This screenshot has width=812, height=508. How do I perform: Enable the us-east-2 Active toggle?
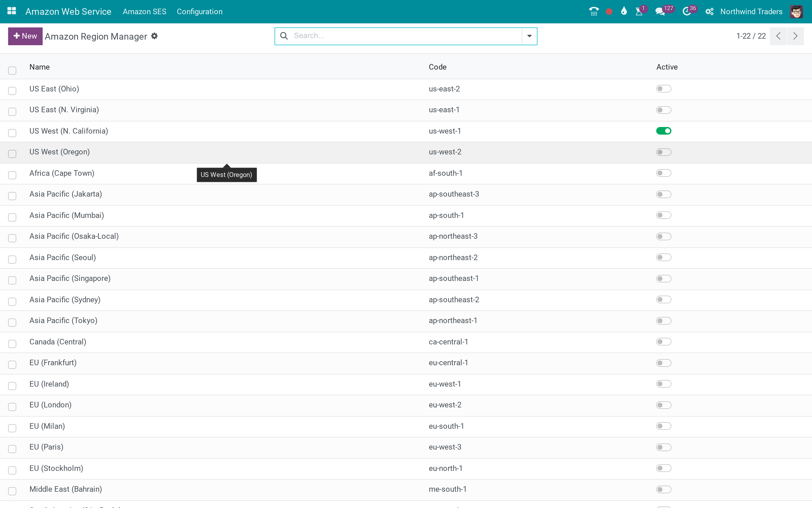[x=663, y=89]
